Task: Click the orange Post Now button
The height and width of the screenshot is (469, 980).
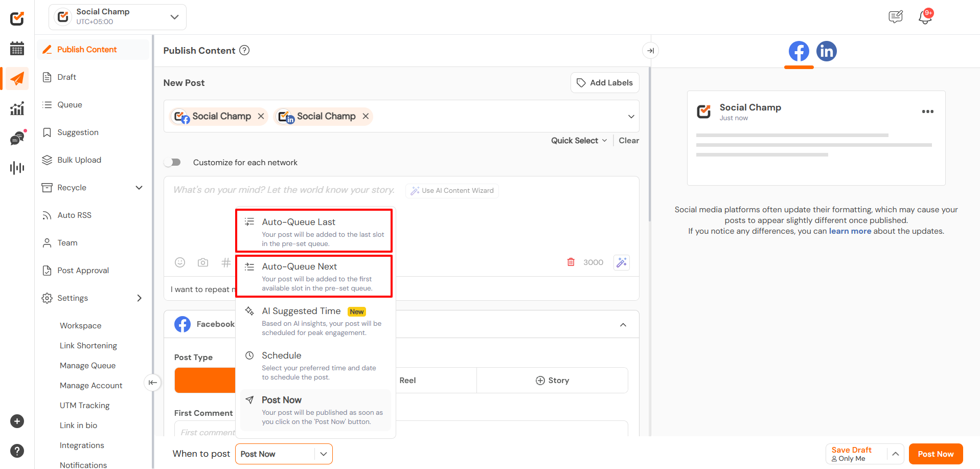Action: pyautogui.click(x=936, y=454)
